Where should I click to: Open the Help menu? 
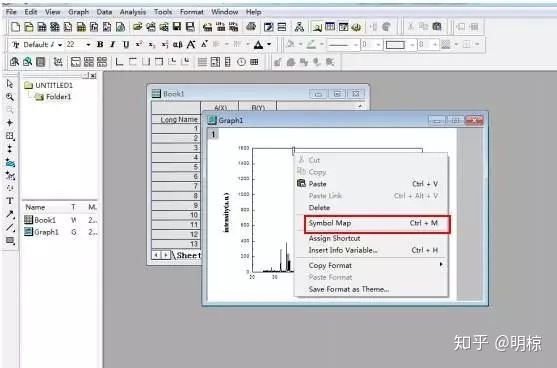pyautogui.click(x=253, y=12)
